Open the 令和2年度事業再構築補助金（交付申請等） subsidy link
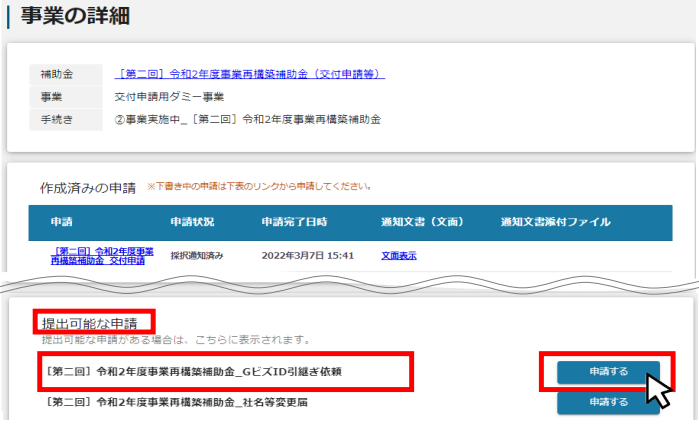 250,74
